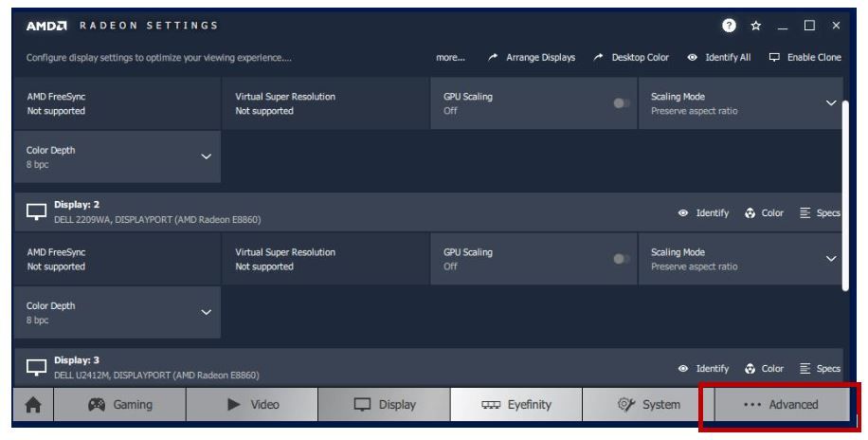Screen dimensions: 868x440
Task: Click Virtual Super Resolution tile for first display
Action: tap(326, 103)
